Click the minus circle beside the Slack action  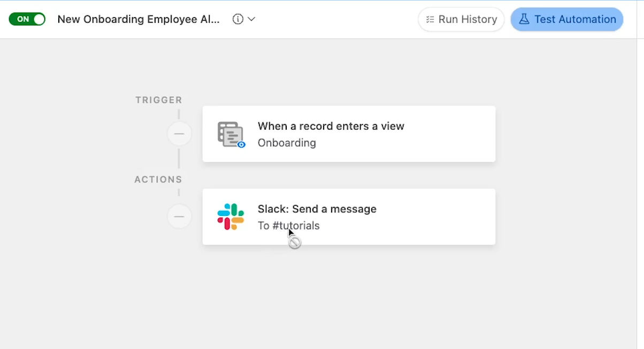pyautogui.click(x=179, y=216)
